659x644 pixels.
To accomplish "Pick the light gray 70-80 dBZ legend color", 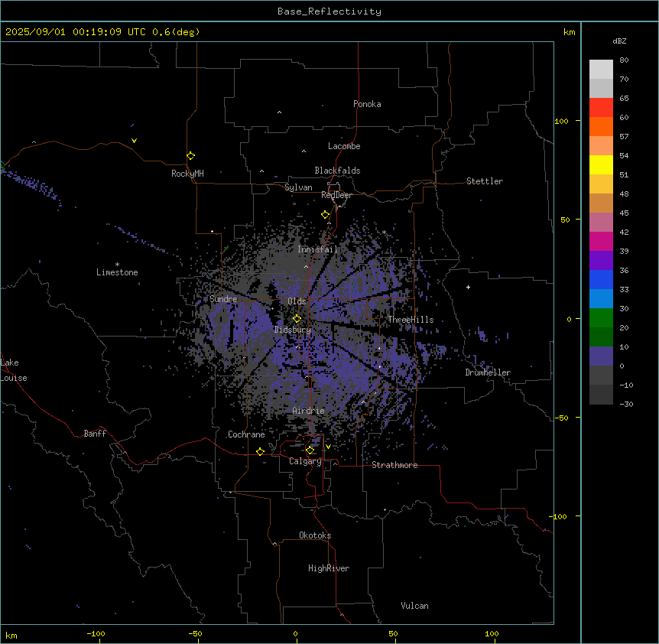I will [601, 69].
